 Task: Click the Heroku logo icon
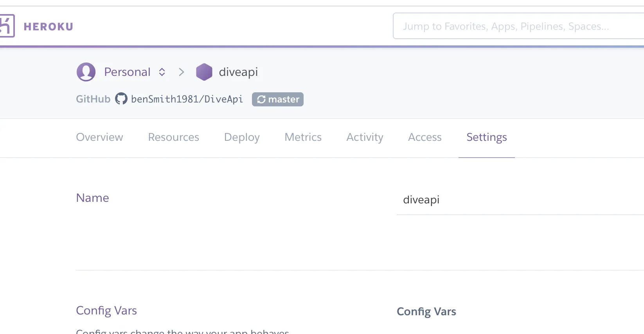coord(7,26)
